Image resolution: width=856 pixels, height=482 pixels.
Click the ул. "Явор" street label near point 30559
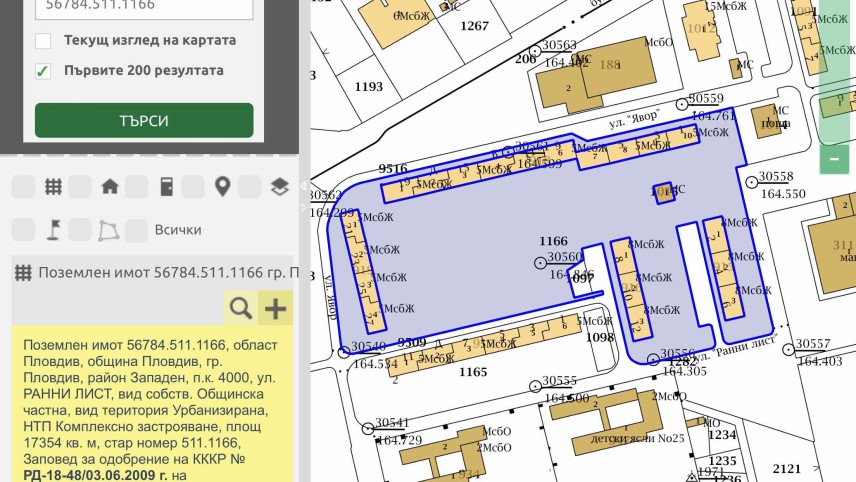coord(634,119)
